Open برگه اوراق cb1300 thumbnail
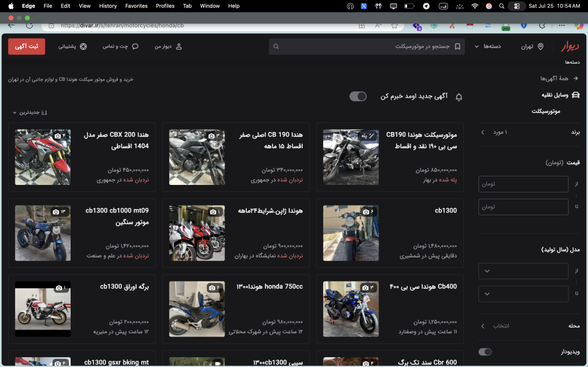 tap(42, 309)
